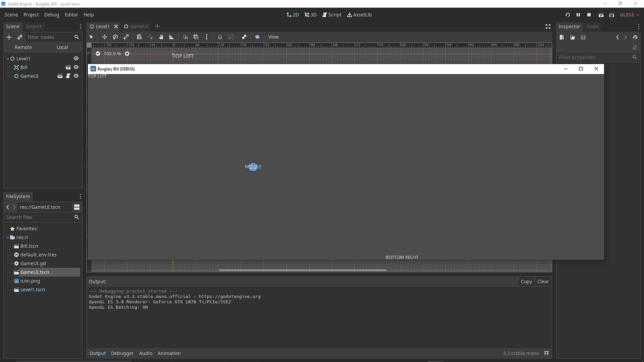This screenshot has height=362, width=644.
Task: Toggle lock on selected node
Action: (220, 37)
